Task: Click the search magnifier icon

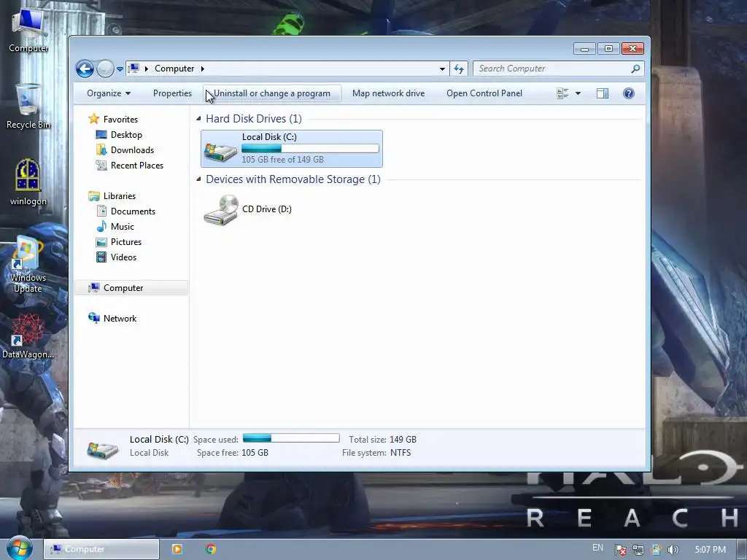Action: coord(635,69)
